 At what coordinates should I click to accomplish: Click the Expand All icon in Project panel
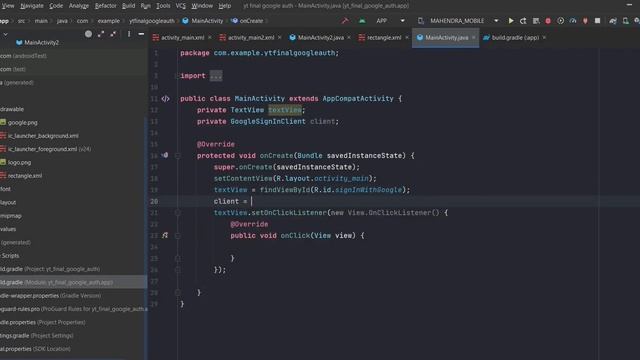[x=101, y=34]
